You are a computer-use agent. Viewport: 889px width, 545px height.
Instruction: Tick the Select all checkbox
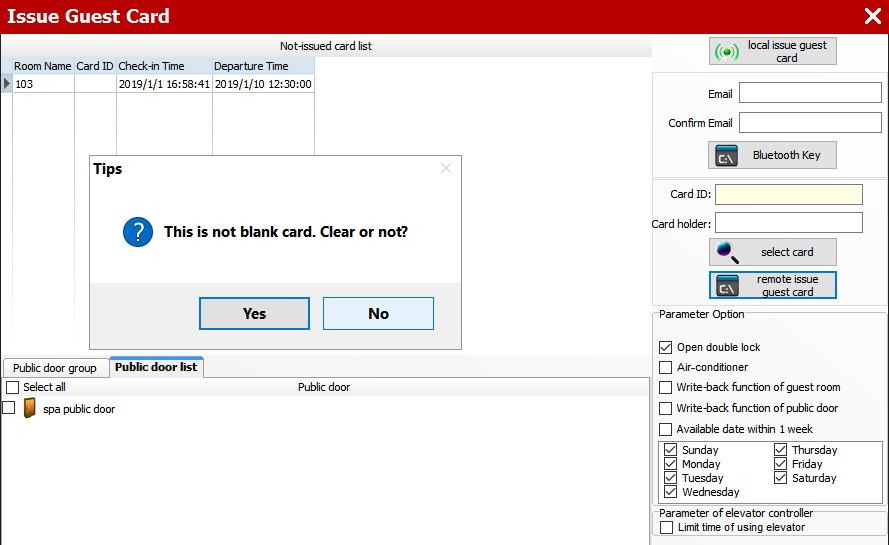click(x=12, y=387)
